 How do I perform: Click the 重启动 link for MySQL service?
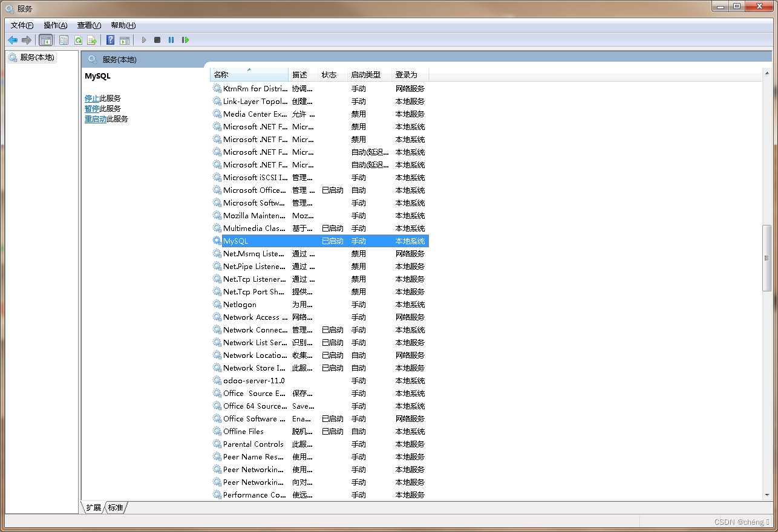pos(96,119)
